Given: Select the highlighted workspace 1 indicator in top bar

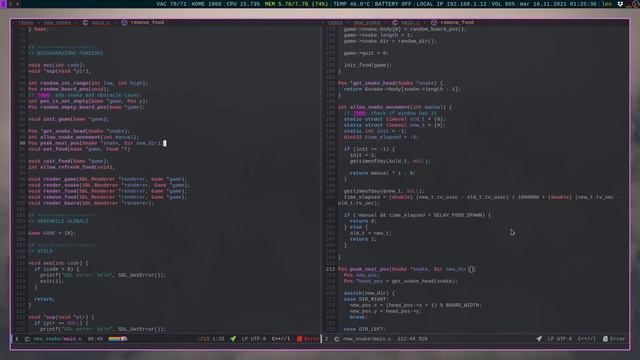Looking at the screenshot, I should pos(4,4).
